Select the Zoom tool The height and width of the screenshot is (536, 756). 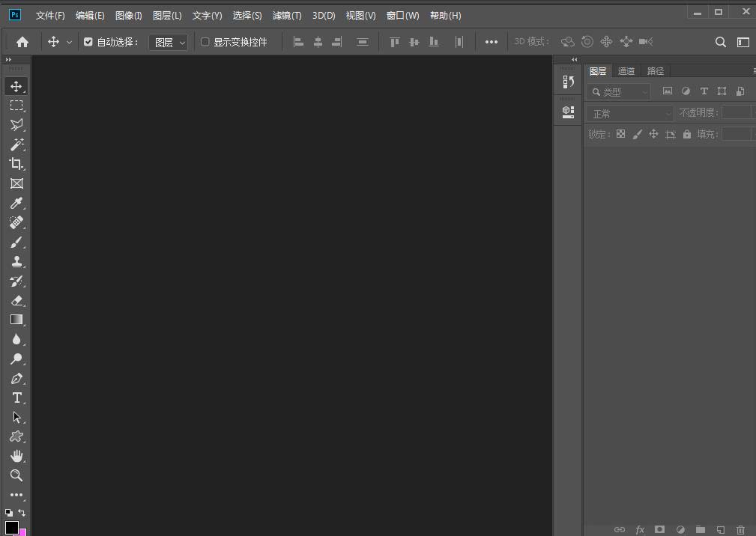16,475
